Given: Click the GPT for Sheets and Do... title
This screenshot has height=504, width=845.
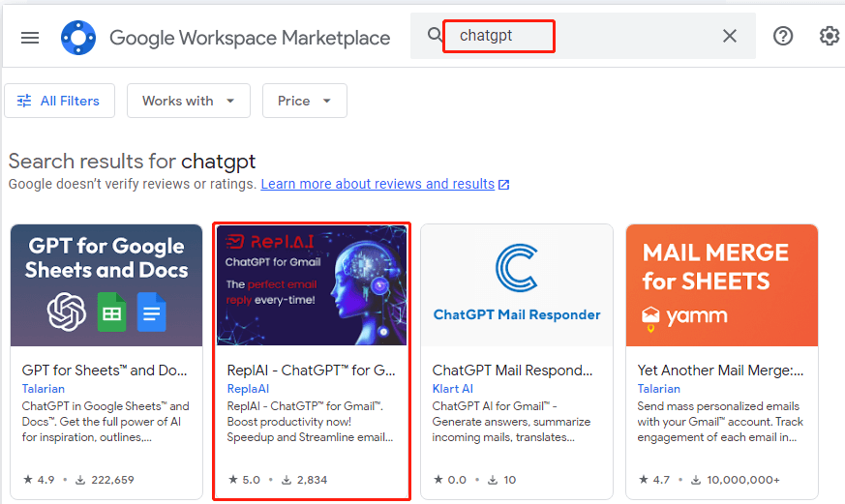Looking at the screenshot, I should pos(105,371).
